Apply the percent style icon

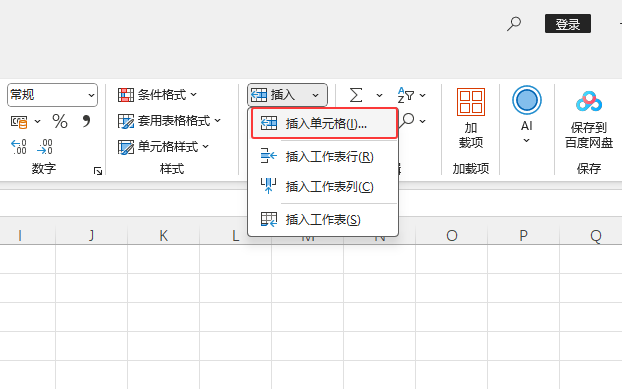click(x=60, y=121)
